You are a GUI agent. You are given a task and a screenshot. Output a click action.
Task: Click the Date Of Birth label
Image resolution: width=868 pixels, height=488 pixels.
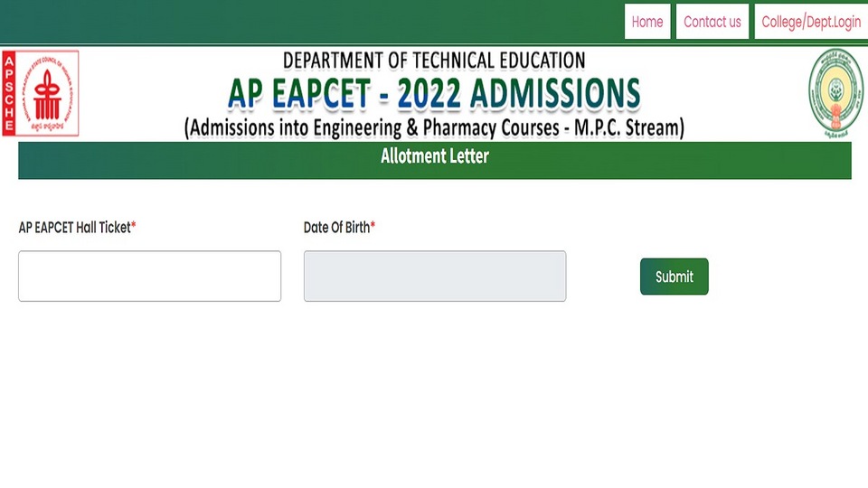point(336,228)
